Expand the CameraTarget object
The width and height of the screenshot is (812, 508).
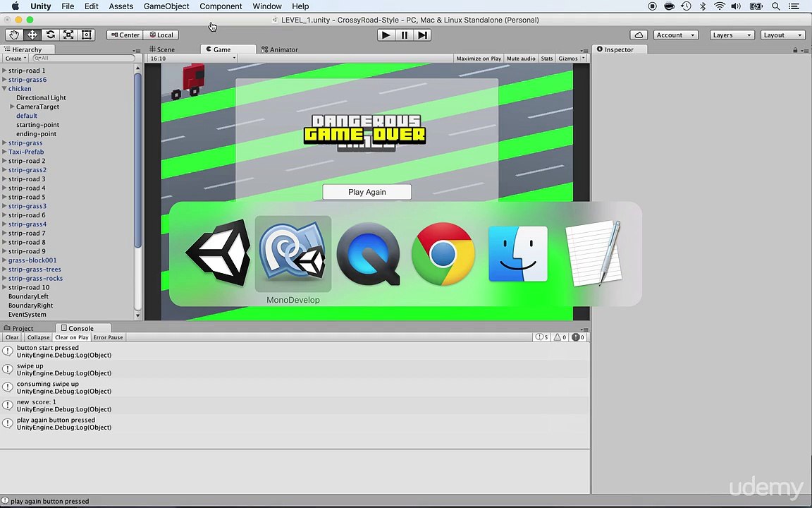pyautogui.click(x=13, y=107)
